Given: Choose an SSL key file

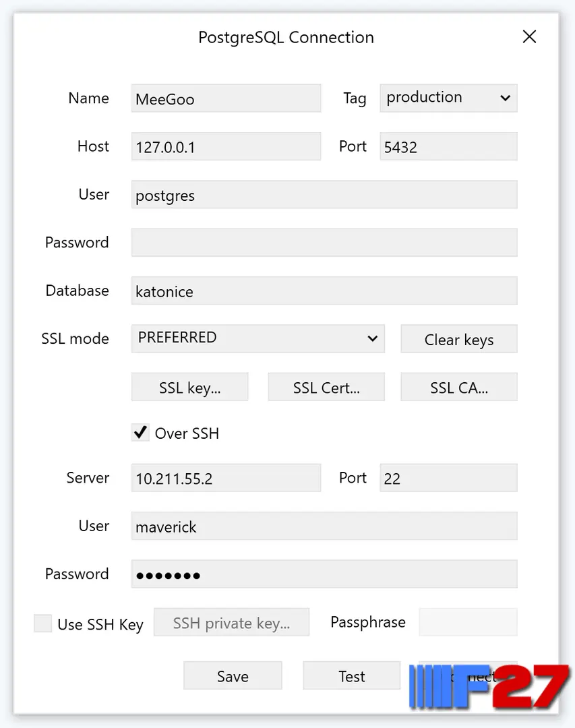Looking at the screenshot, I should pyautogui.click(x=189, y=387).
